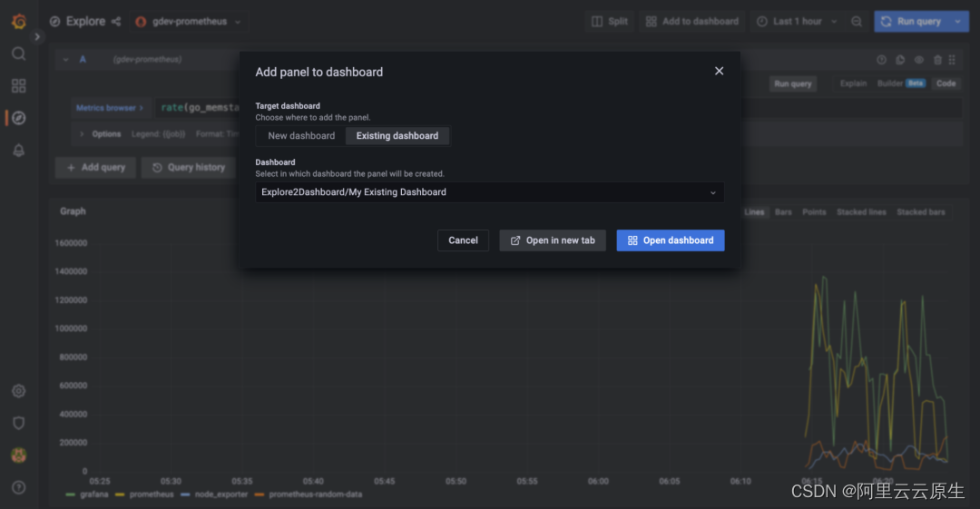Open the Dashboards icon in sidebar
This screenshot has width=980, height=509.
19,85
